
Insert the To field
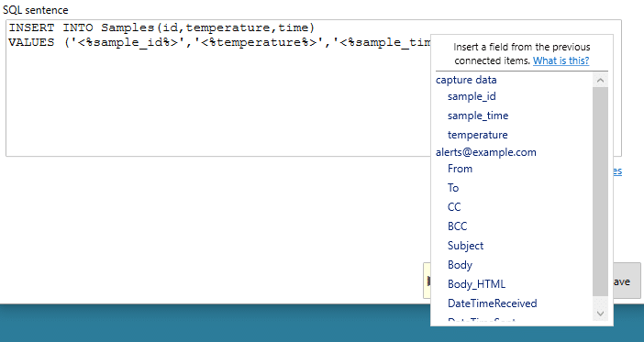pyautogui.click(x=452, y=188)
